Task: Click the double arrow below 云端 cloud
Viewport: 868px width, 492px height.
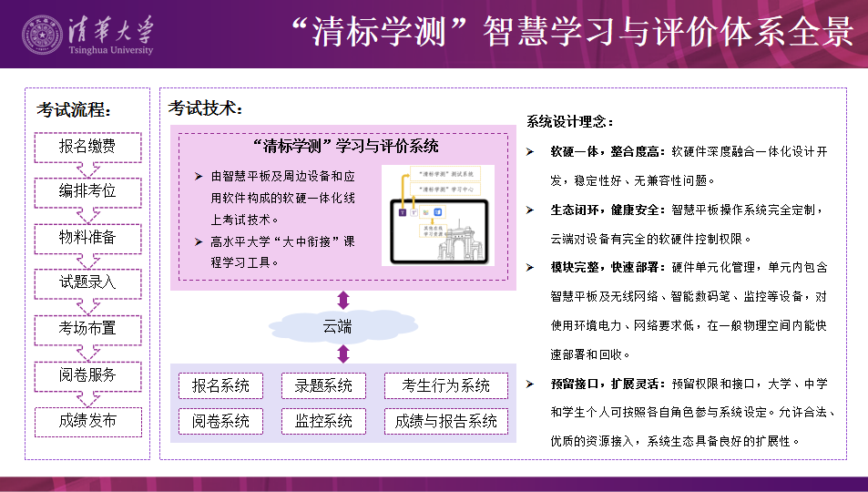Action: (343, 354)
